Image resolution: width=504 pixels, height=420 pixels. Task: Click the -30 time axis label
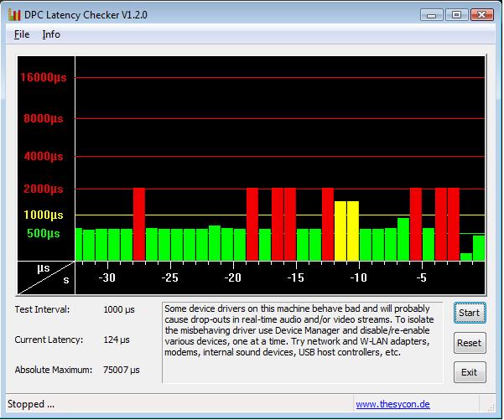click(x=107, y=277)
